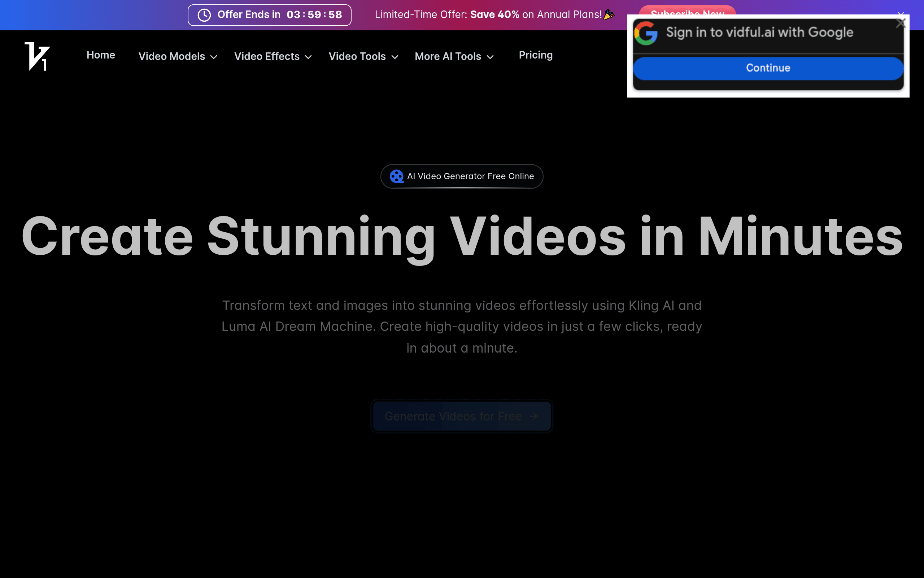
Task: Click the 'Transform text and images' description paragraph
Action: pyautogui.click(x=462, y=327)
